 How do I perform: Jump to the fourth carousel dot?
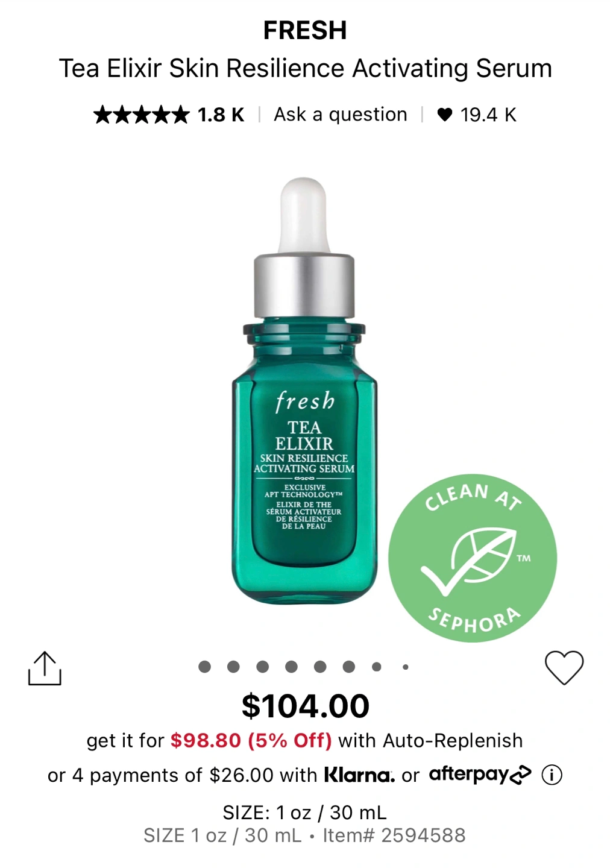pos(291,667)
